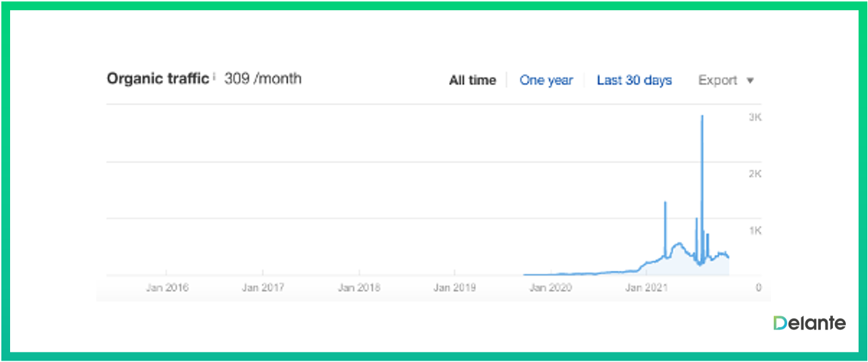Click the info icon beside Organic traffic
868x362 pixels.
click(x=214, y=77)
